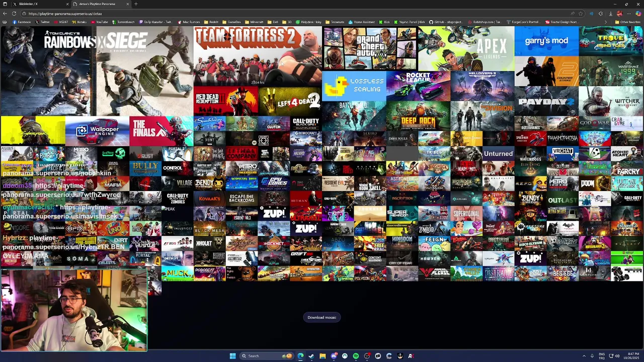The image size is (644, 362).
Task: Open the garry's mod tile
Action: coord(546,41)
